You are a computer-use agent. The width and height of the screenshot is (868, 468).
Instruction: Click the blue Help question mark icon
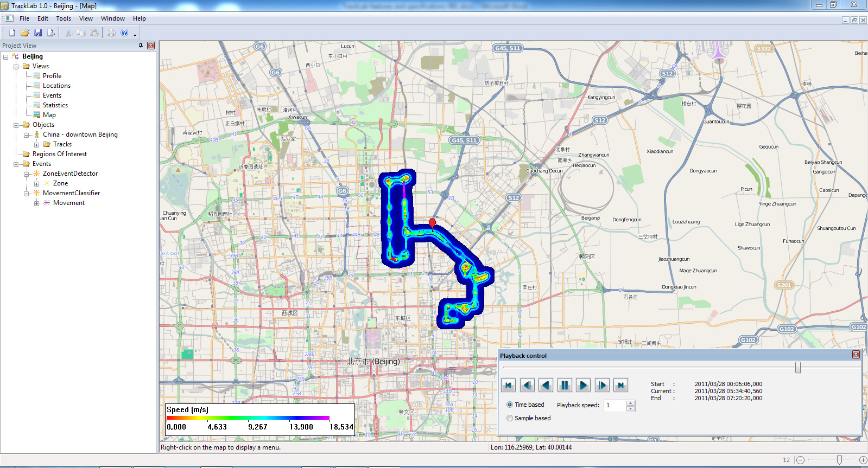pos(124,33)
